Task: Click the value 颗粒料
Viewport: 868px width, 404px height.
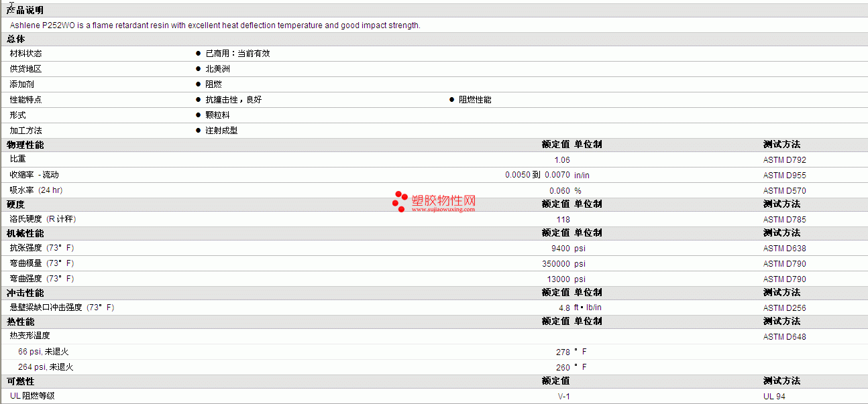Action: point(217,115)
